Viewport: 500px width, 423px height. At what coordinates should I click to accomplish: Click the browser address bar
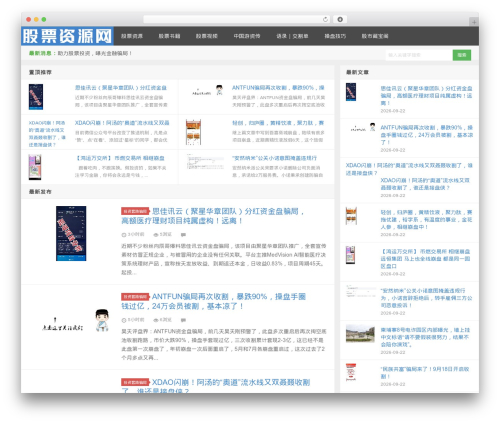pos(237,20)
